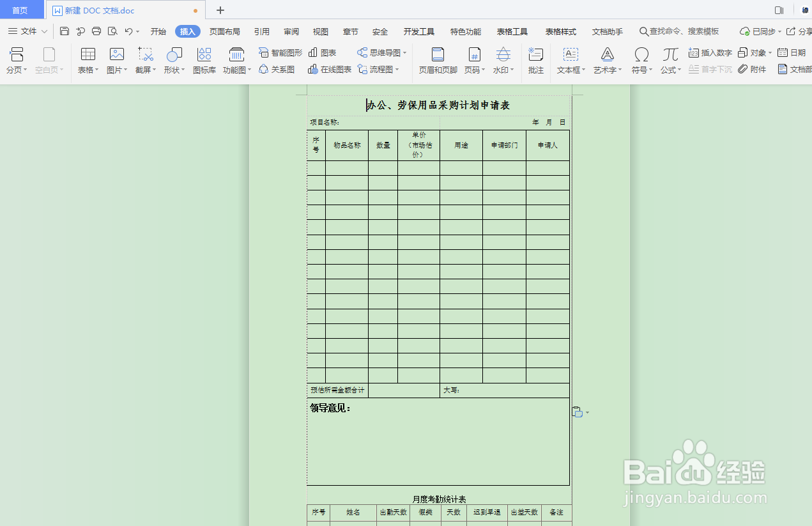Click the 智能图形 SmartArt button

pos(279,52)
